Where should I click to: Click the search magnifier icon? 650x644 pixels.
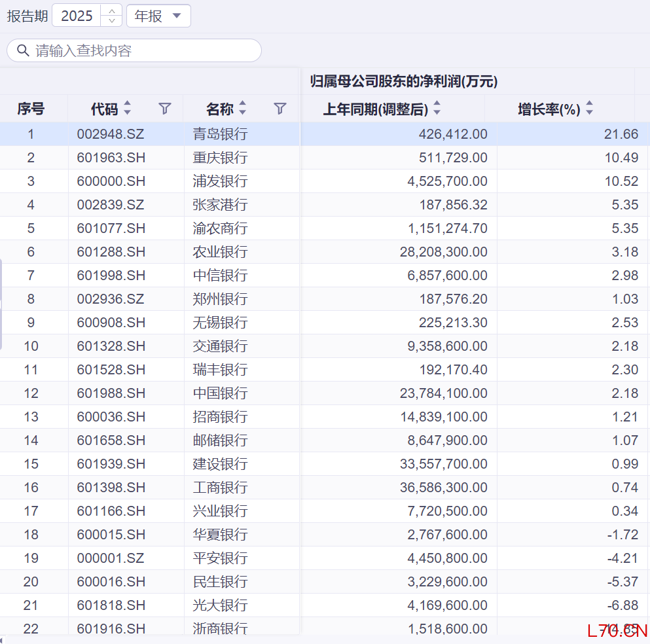(23, 50)
